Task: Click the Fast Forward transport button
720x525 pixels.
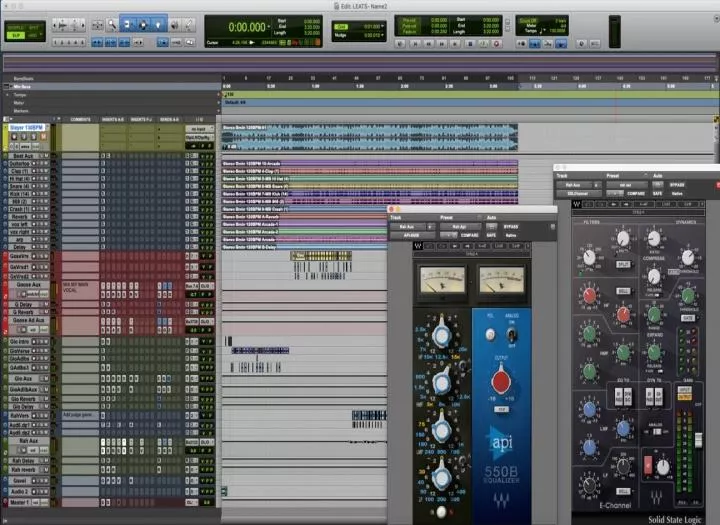Action: [x=442, y=44]
